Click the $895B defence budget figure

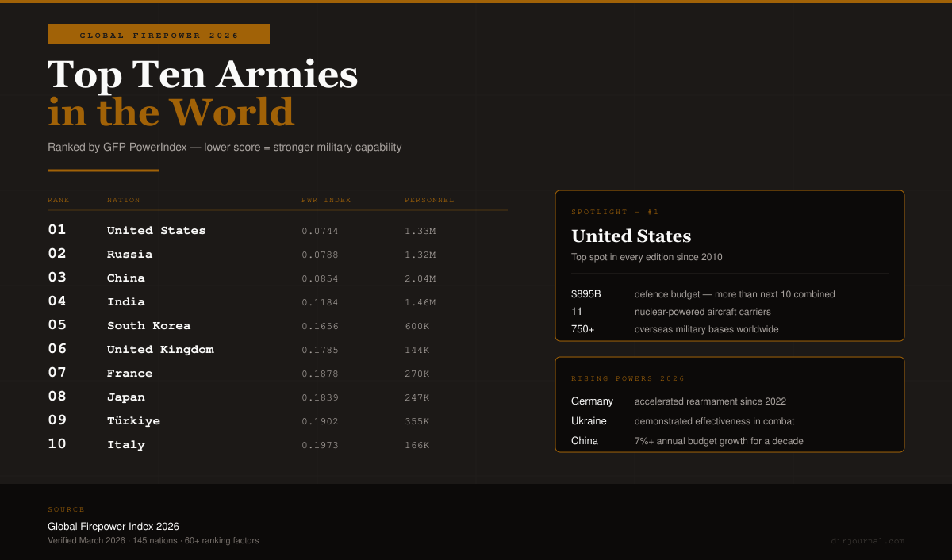585,293
